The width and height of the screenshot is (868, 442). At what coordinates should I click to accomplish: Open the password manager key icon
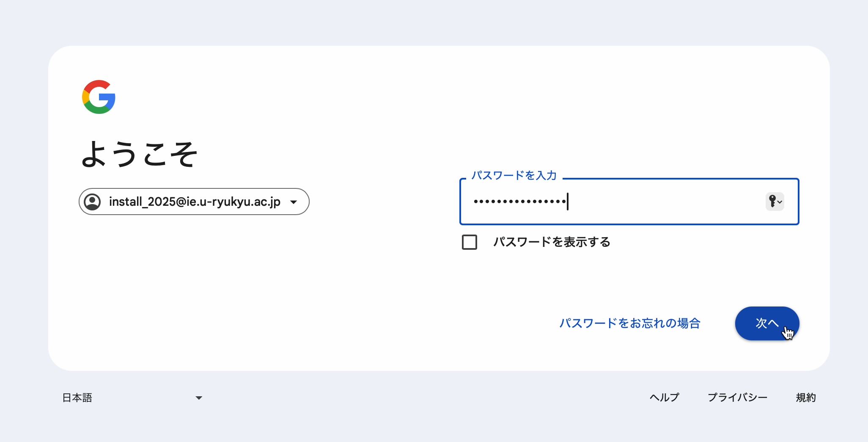coord(775,202)
